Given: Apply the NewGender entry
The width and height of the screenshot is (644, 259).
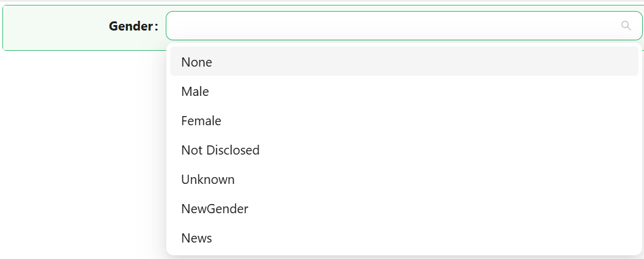Looking at the screenshot, I should pos(404,208).
